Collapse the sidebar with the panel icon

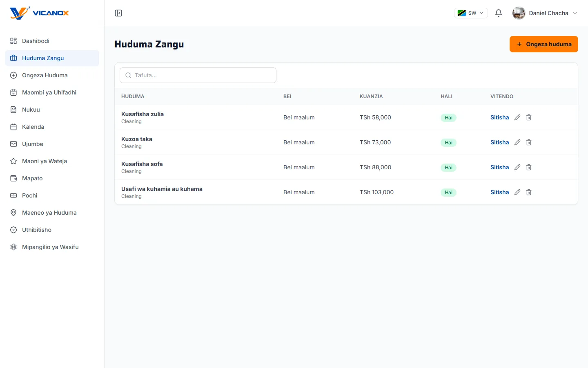[118, 13]
